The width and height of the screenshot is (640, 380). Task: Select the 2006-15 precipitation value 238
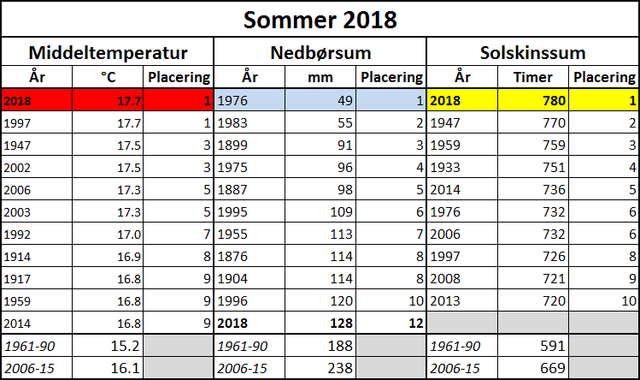point(320,368)
